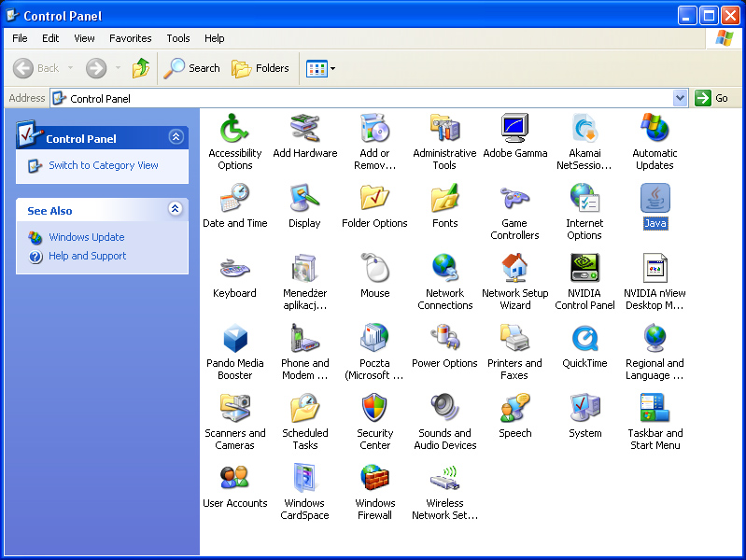
Task: Toggle the Folders toolbar button
Action: [x=260, y=68]
